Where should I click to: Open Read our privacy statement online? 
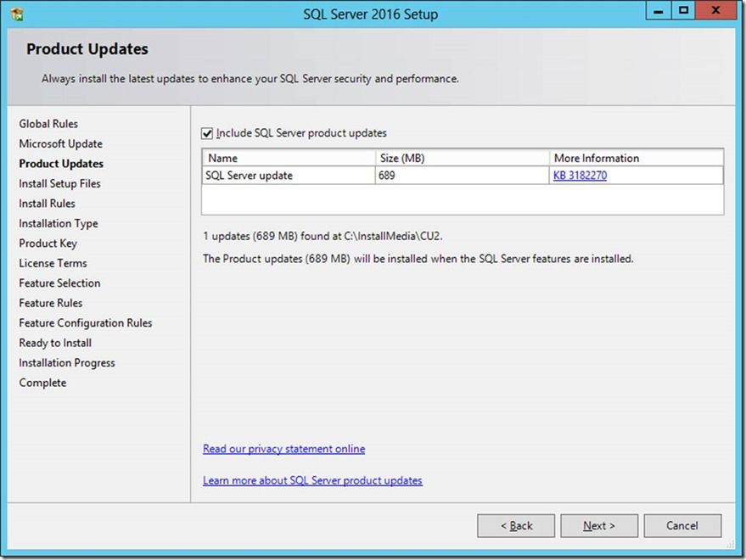coord(284,449)
